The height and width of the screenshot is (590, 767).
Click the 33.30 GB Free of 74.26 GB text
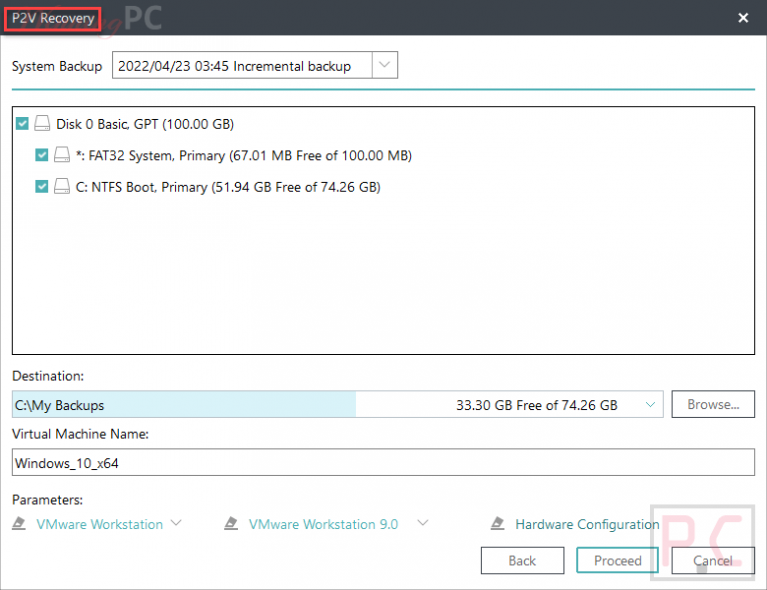[x=537, y=405]
